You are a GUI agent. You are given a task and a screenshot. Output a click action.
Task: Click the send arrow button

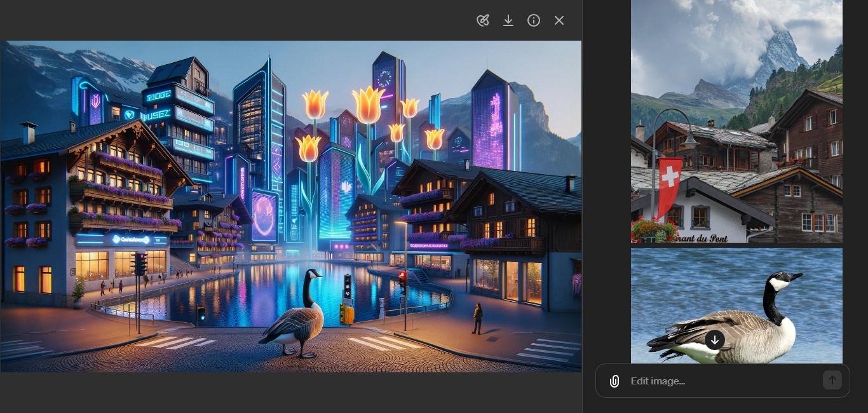(832, 380)
